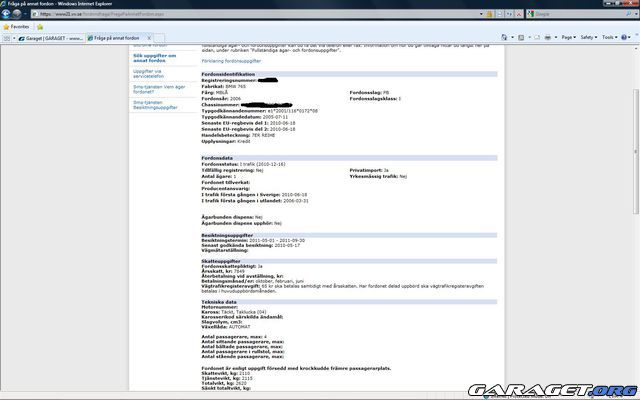
Task: Open the Safety dropdown menu
Action: click(x=587, y=38)
